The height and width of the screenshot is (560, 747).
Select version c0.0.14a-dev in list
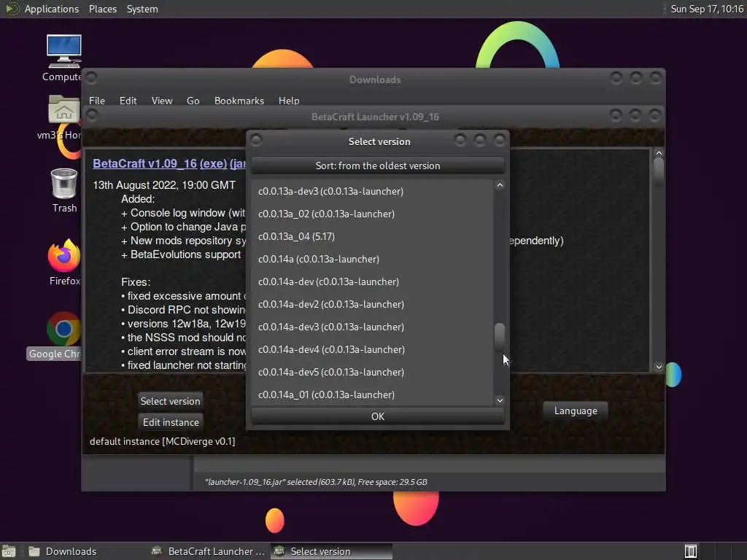point(373,281)
